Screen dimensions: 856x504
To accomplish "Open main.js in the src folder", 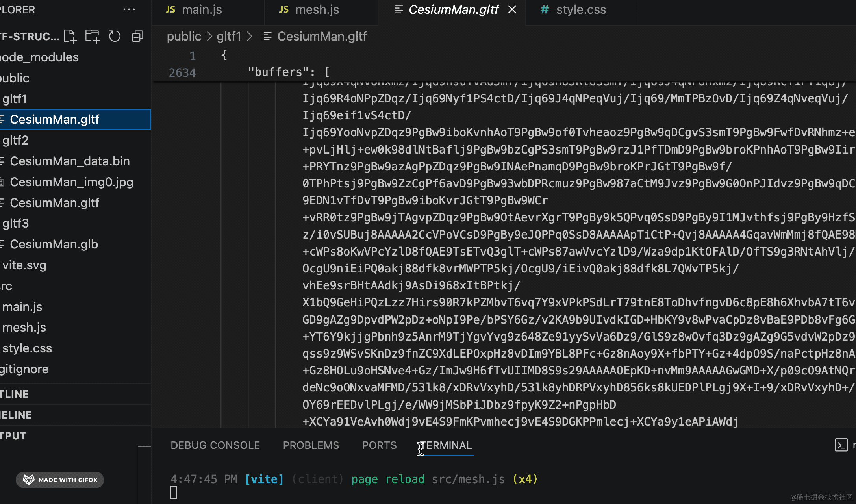I will (x=75, y=307).
